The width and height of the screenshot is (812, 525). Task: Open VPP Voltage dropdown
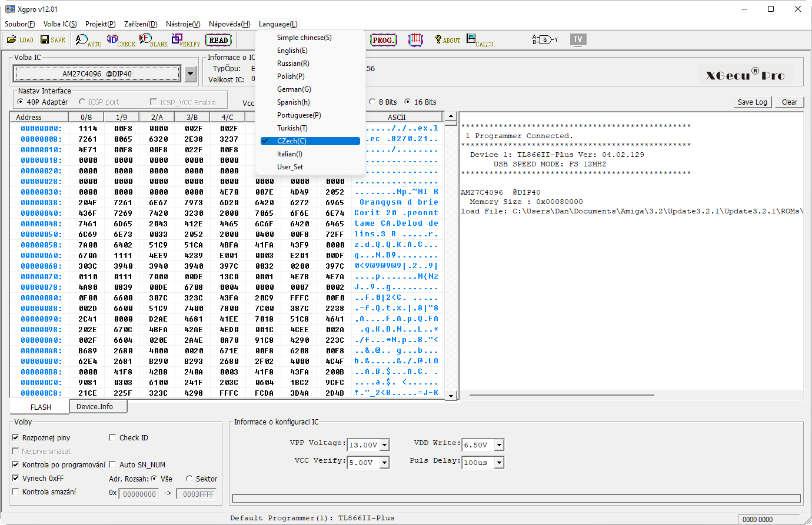[x=384, y=445]
